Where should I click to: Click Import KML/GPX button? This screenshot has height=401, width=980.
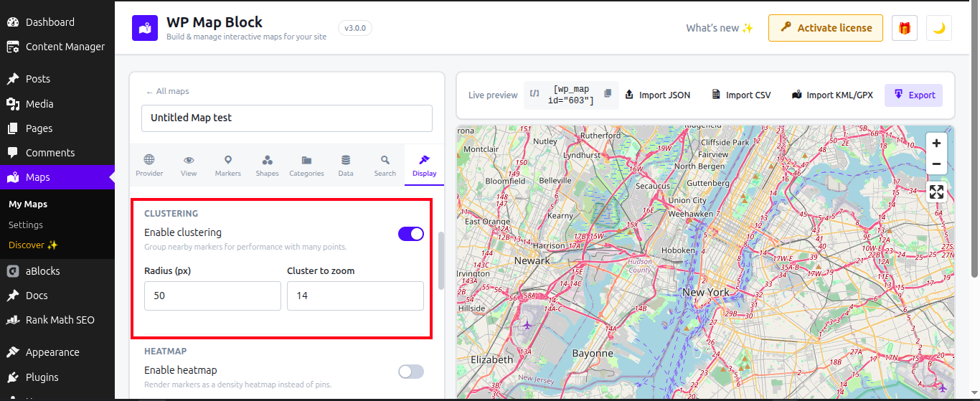[x=832, y=95]
